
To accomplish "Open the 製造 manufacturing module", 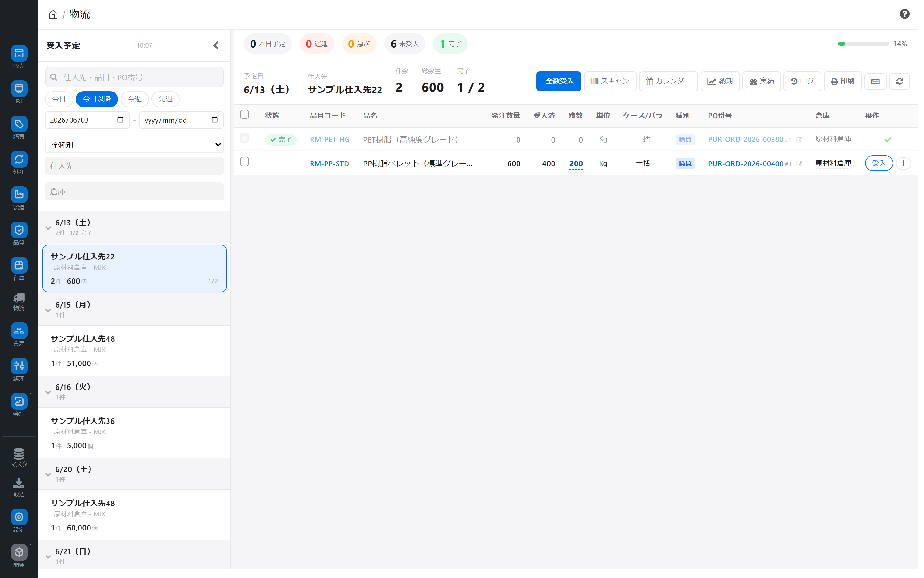I will click(x=19, y=198).
